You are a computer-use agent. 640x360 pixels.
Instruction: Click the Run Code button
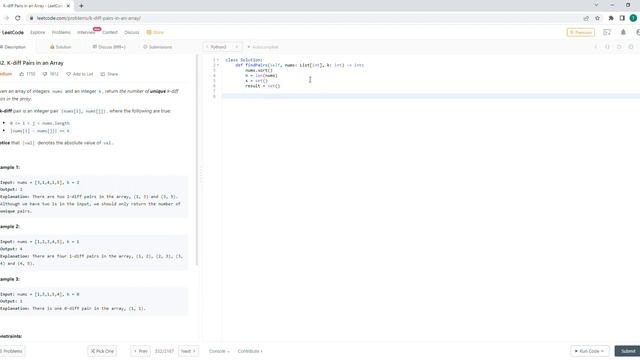click(x=590, y=351)
